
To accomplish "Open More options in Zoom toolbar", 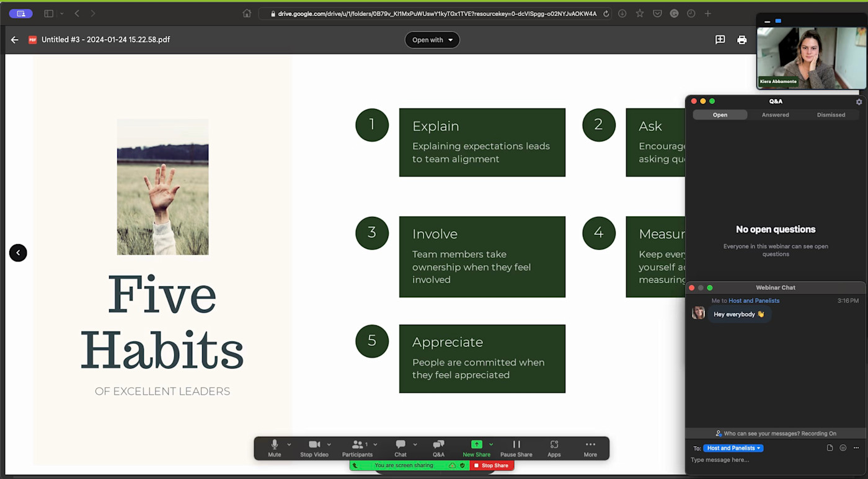I will click(590, 448).
